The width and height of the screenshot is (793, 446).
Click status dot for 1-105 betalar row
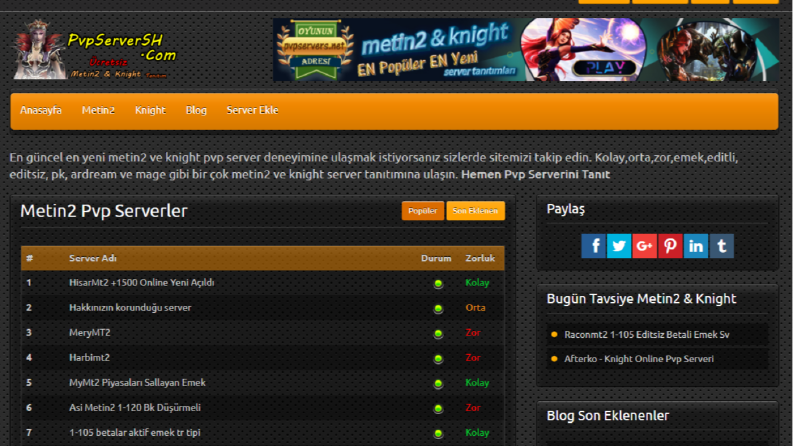click(438, 433)
